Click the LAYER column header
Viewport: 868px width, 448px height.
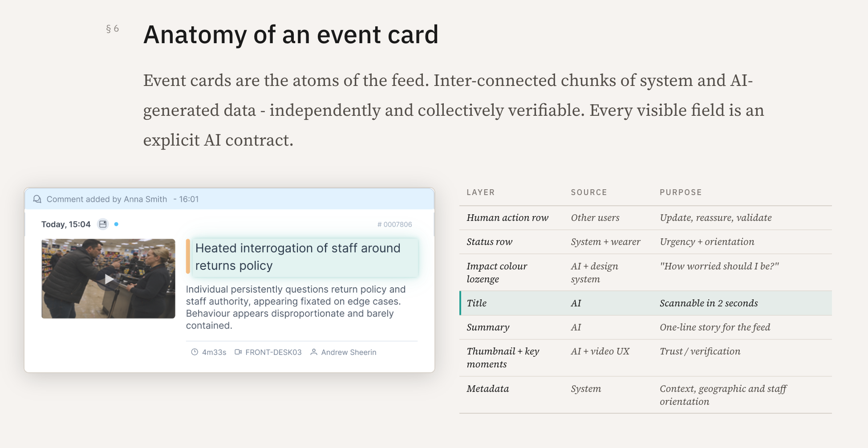[x=480, y=192]
